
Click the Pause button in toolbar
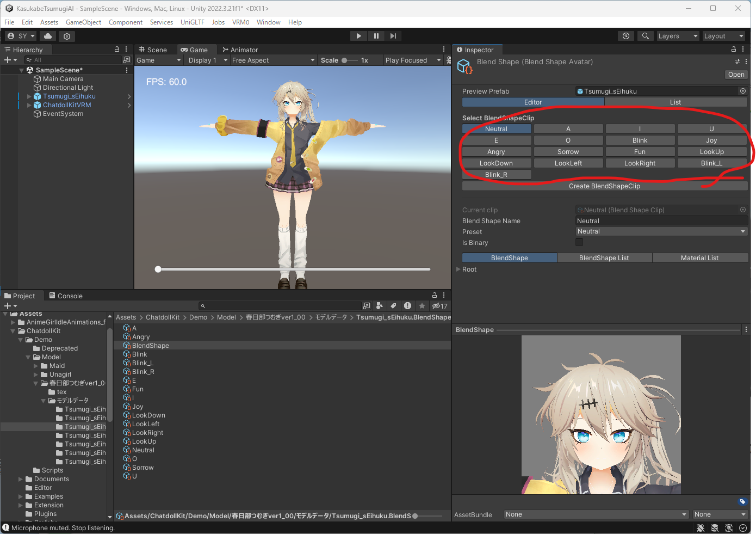pyautogui.click(x=376, y=36)
